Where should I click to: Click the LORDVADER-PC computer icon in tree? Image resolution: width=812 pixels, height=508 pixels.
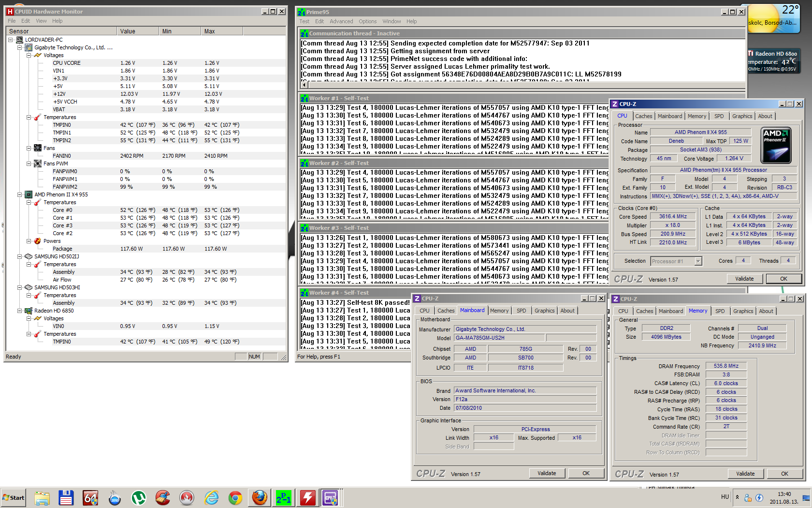[x=19, y=40]
